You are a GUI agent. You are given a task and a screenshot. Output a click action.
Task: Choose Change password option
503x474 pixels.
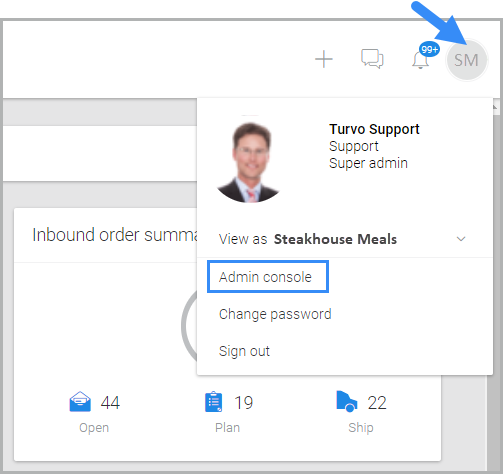point(275,314)
